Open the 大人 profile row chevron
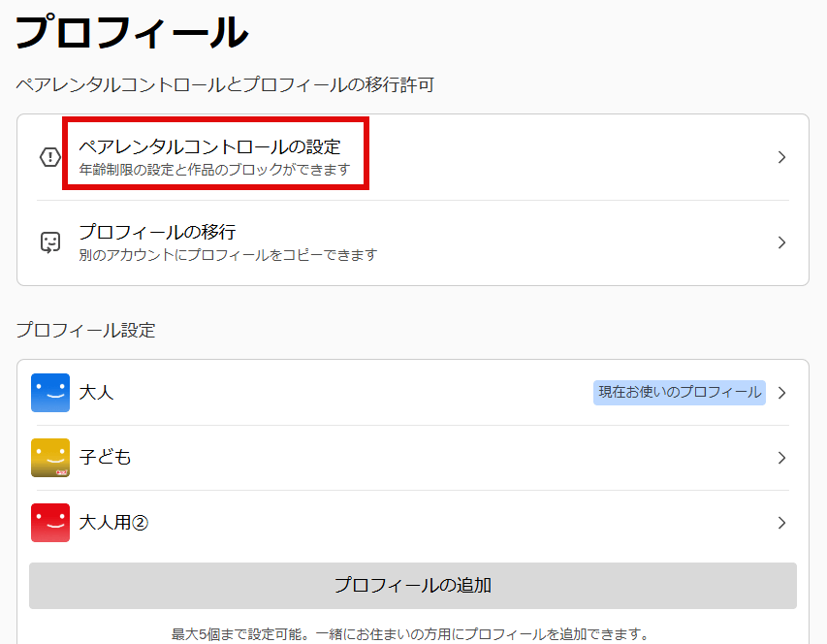This screenshot has height=644, width=827. click(x=781, y=393)
